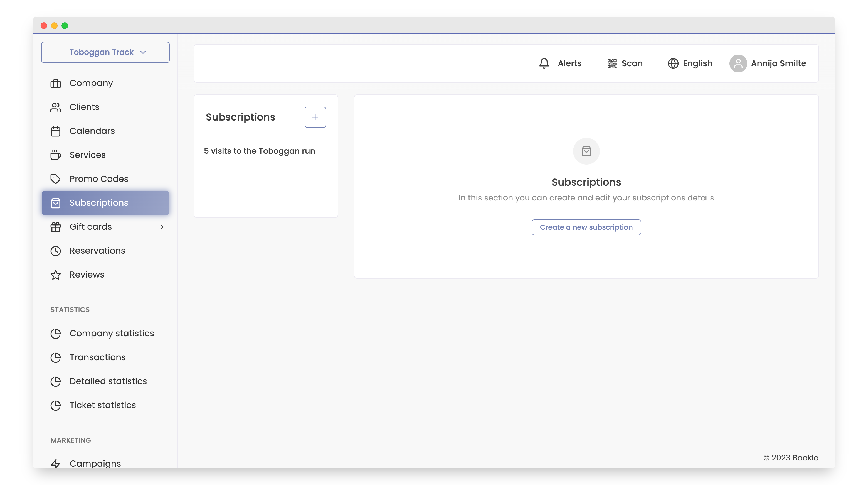This screenshot has height=485, width=868.
Task: Select the 5 visits to Toboggan run subscription
Action: point(259,151)
